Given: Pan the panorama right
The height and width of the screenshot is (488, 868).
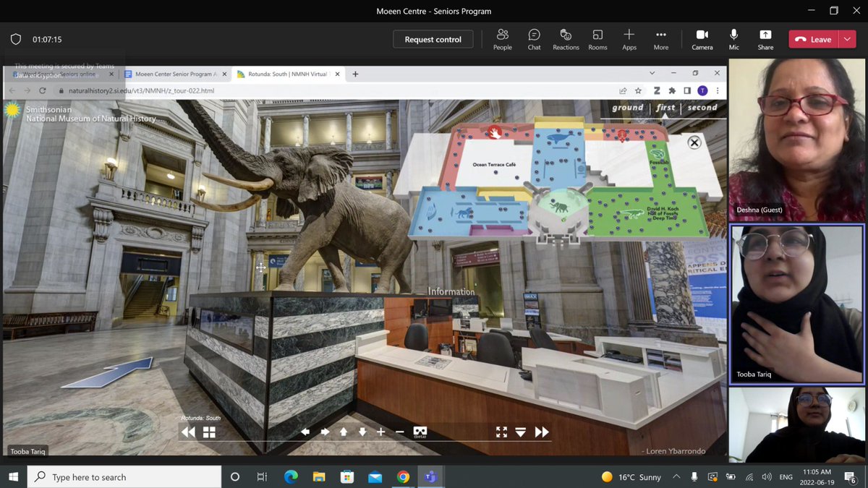Looking at the screenshot, I should point(325,432).
